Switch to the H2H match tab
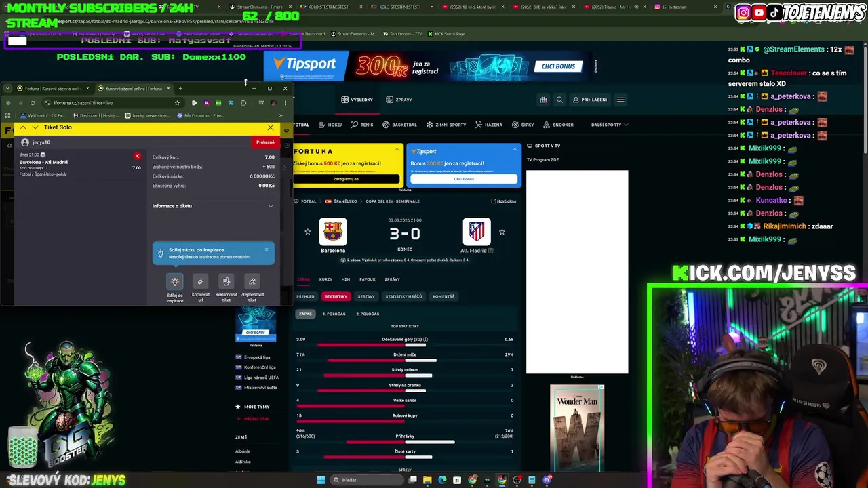Viewport: 868px width, 488px height. [x=346, y=279]
